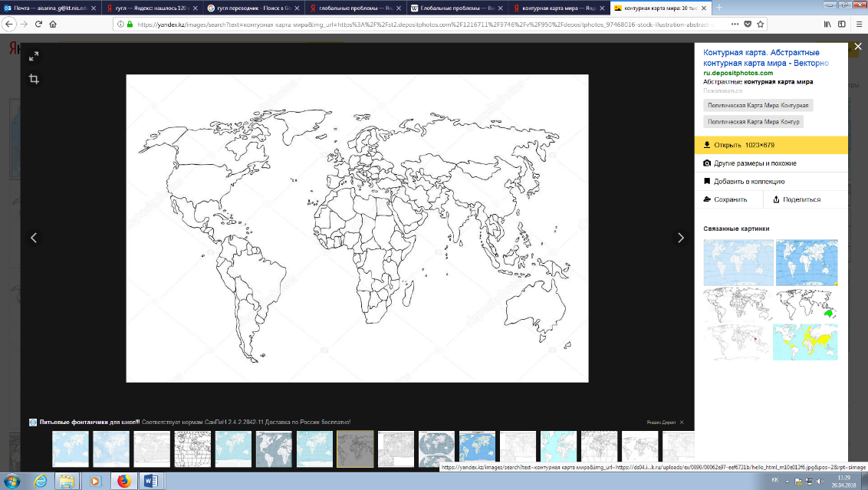The width and height of the screenshot is (868, 490).
Task: Click Поделиться share button
Action: [805, 199]
